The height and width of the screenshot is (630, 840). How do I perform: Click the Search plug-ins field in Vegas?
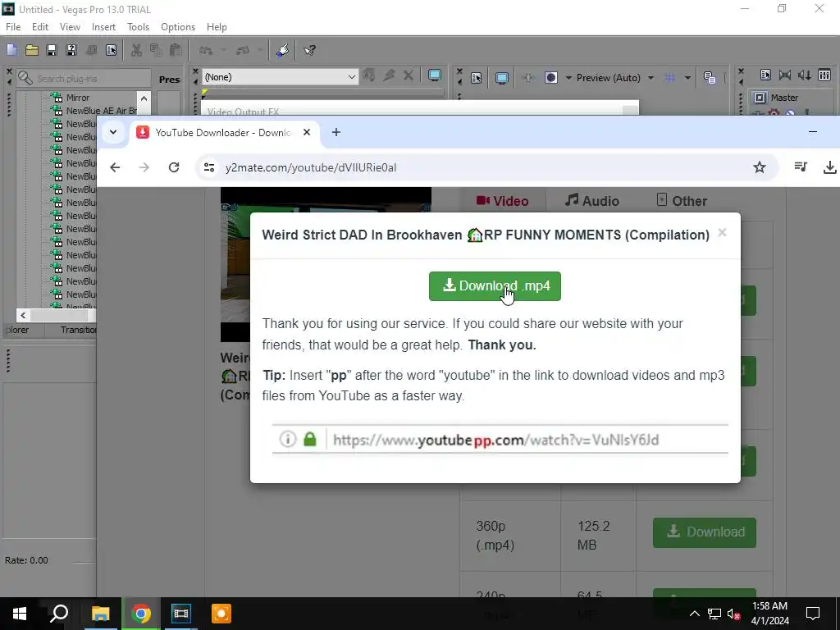[x=84, y=79]
